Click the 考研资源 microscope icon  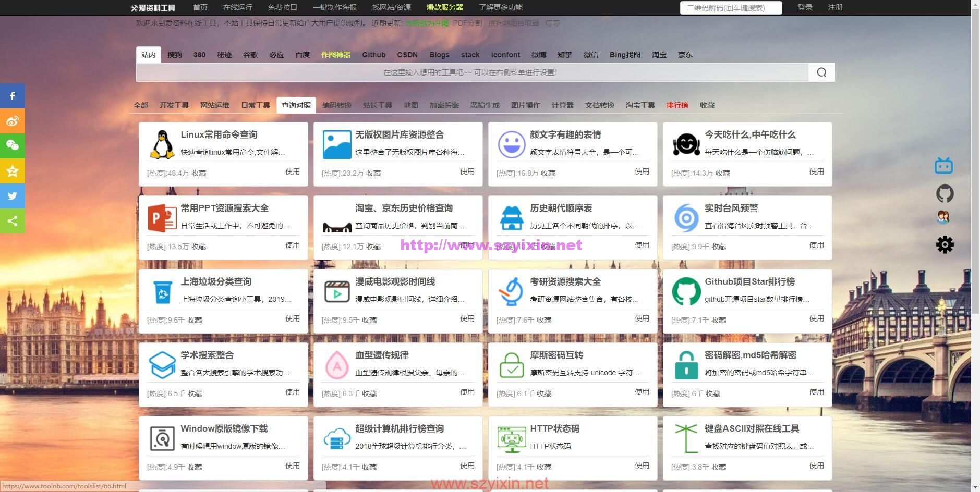click(x=511, y=291)
